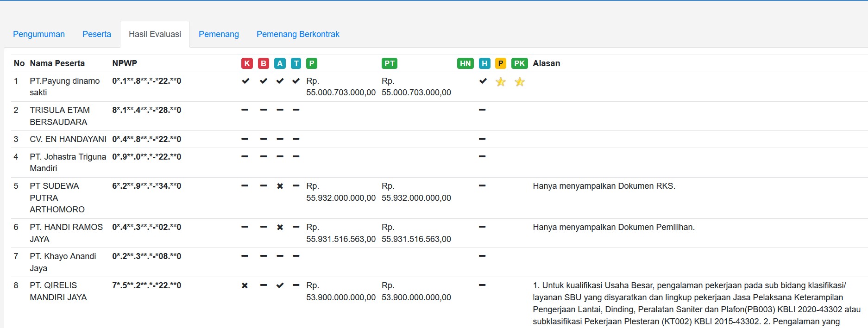This screenshot has height=328, width=868.
Task: Click Rp. 55.932.000.000,00 in the P column
Action: click(341, 192)
